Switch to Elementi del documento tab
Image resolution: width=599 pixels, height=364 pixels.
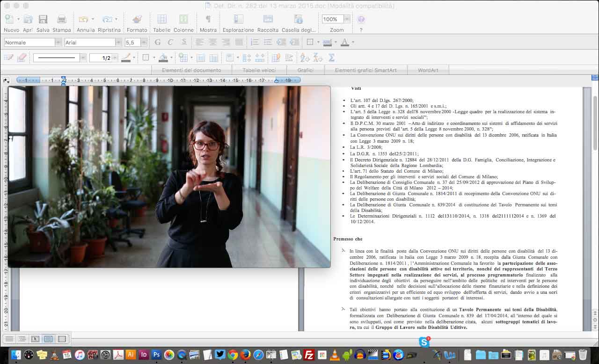click(x=191, y=70)
